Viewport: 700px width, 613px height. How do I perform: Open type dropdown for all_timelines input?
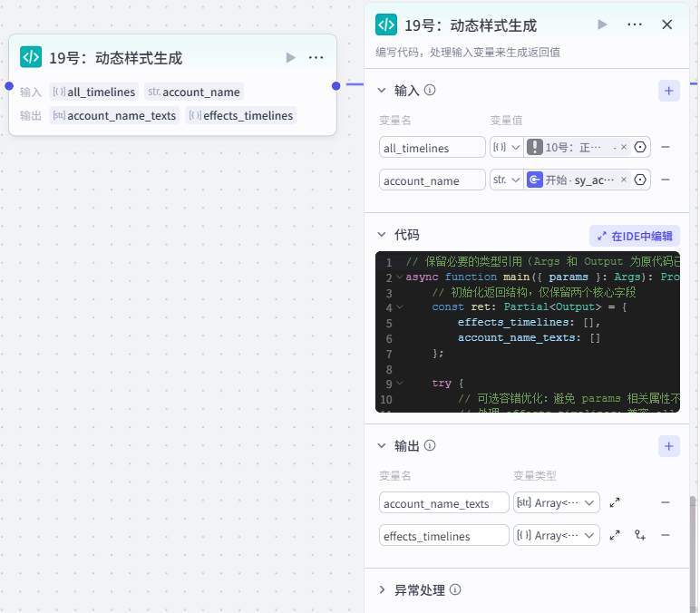coord(507,147)
